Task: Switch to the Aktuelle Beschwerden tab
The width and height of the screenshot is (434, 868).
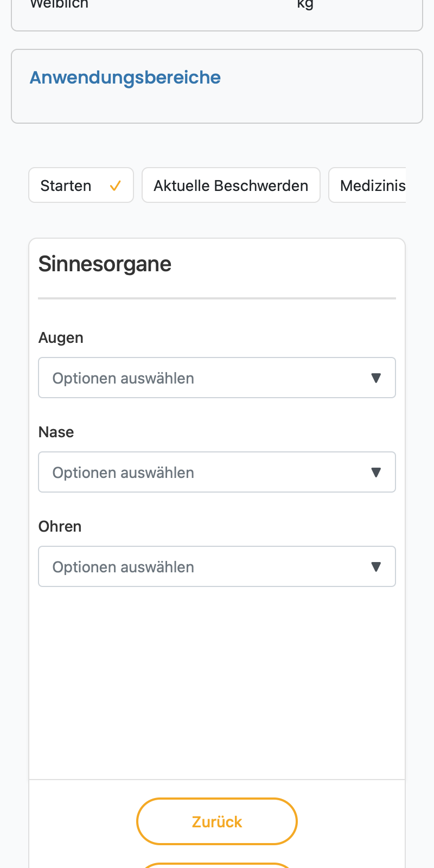Action: [x=231, y=185]
